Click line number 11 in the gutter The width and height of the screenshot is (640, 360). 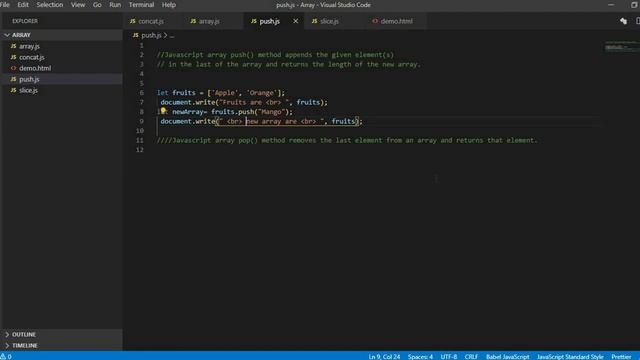coord(140,140)
